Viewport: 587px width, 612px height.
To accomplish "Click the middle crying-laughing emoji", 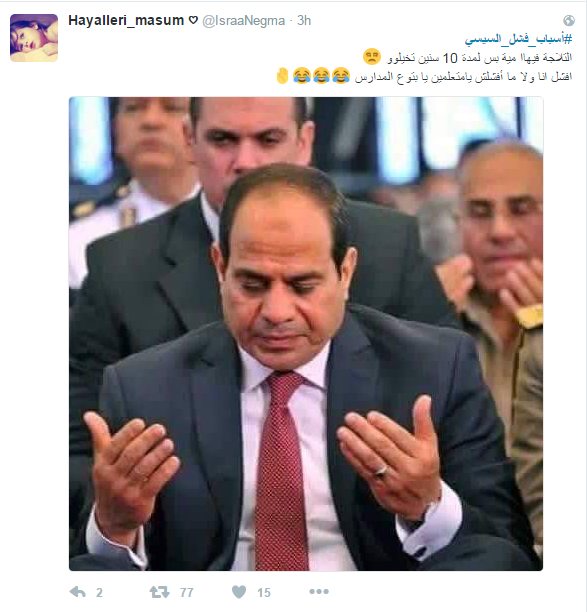I will (x=321, y=75).
